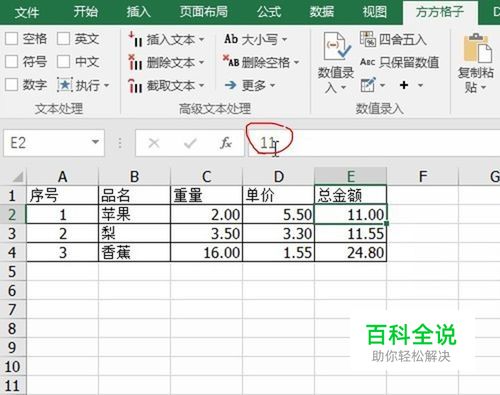
Task: Click the 序号 header cell
Action: tap(63, 195)
